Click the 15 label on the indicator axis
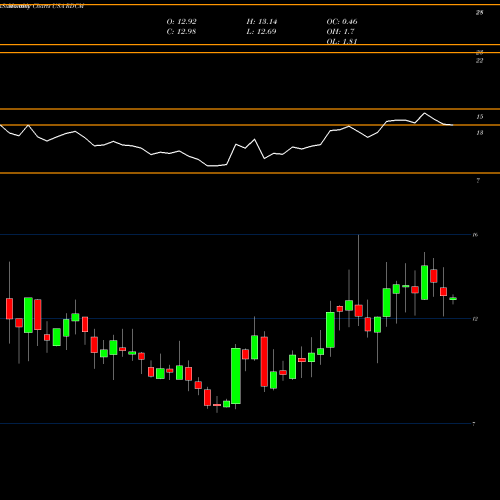 (479, 117)
